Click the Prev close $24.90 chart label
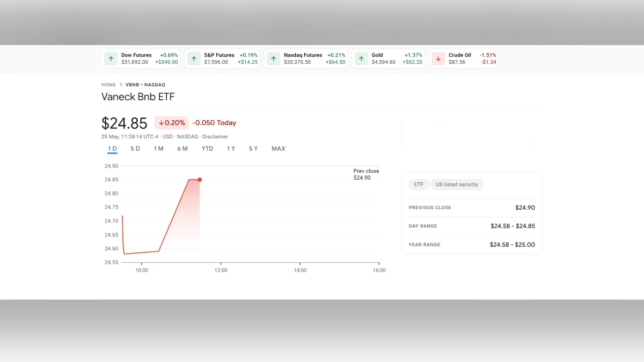Image resolution: width=644 pixels, height=362 pixels. (x=366, y=174)
